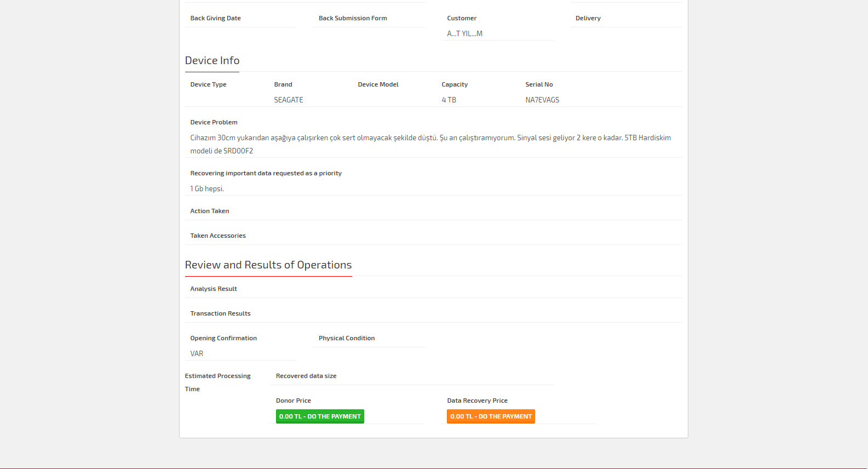Click the customer name A...T YIL...M

[464, 33]
